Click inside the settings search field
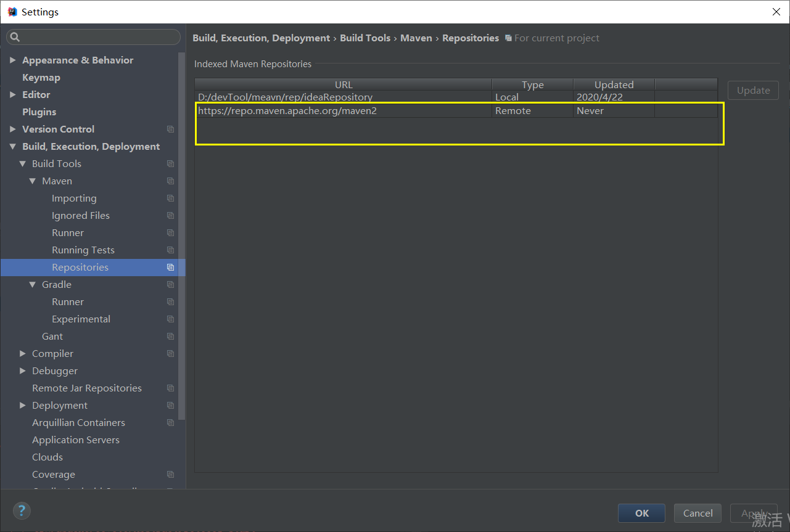 [94, 38]
